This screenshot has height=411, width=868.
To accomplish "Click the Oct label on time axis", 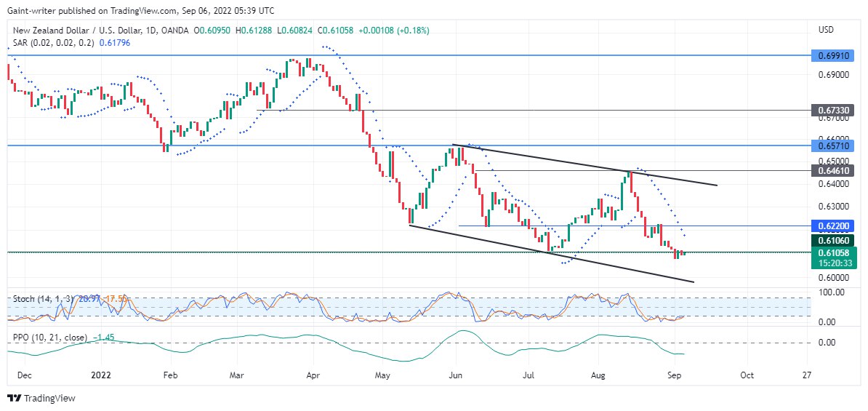I will 747,375.
